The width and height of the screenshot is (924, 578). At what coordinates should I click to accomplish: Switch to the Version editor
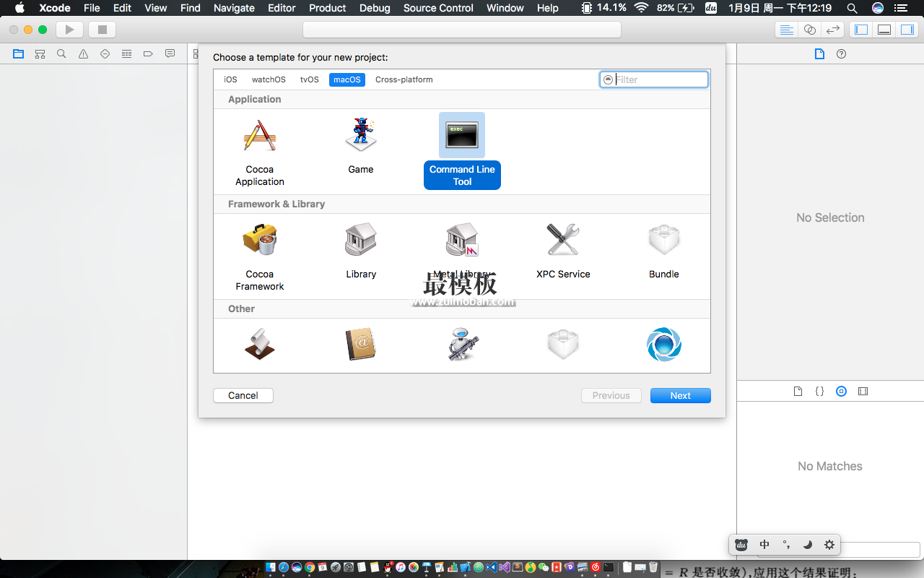[833, 30]
